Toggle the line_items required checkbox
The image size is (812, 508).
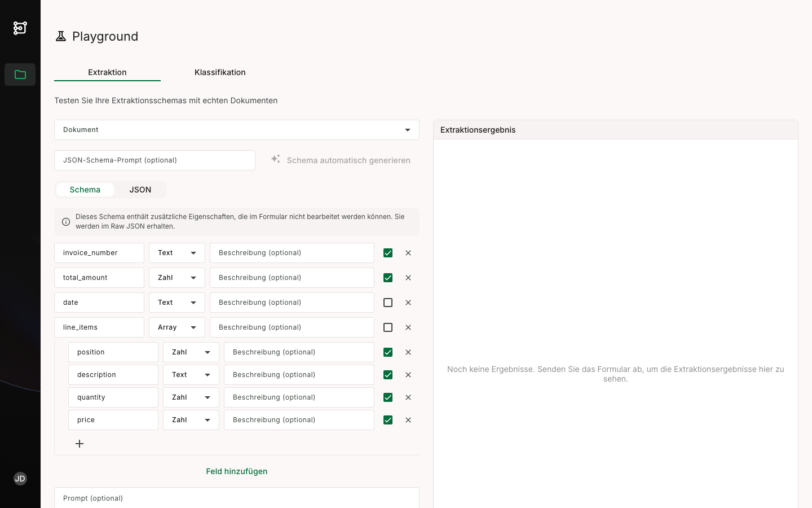388,327
